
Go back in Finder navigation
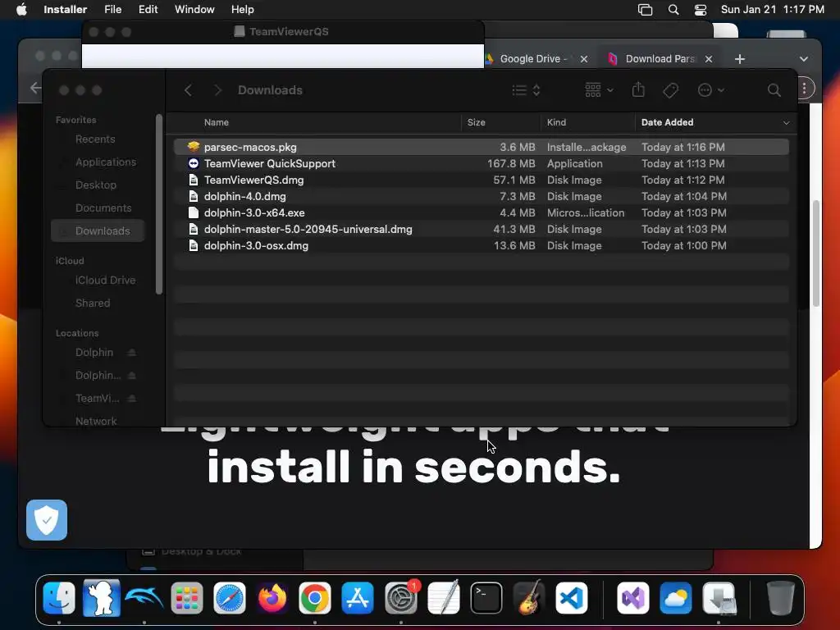click(188, 90)
